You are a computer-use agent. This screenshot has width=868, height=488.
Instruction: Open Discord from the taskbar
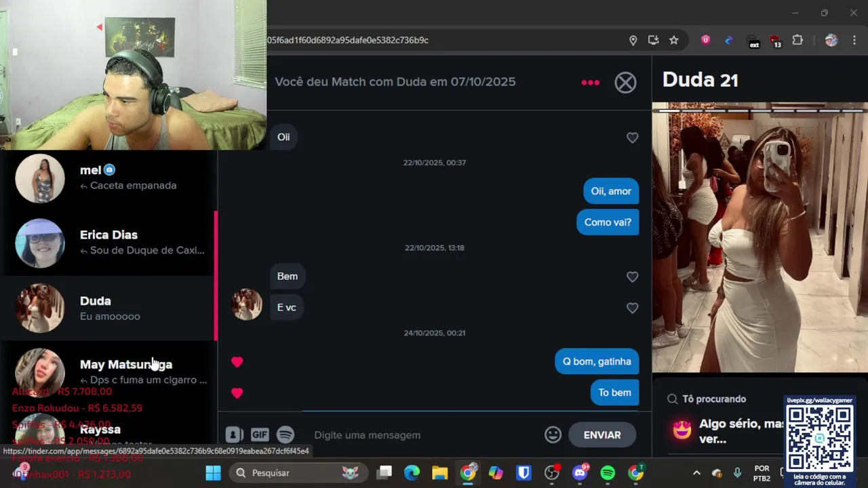(580, 472)
